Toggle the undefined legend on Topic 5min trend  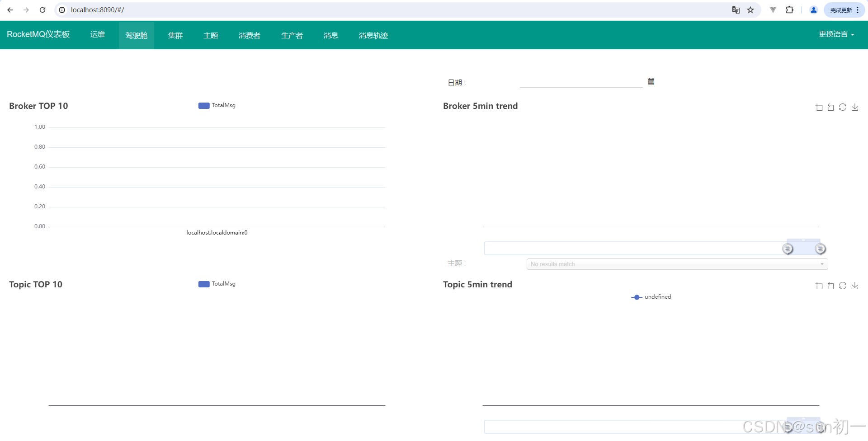click(651, 297)
